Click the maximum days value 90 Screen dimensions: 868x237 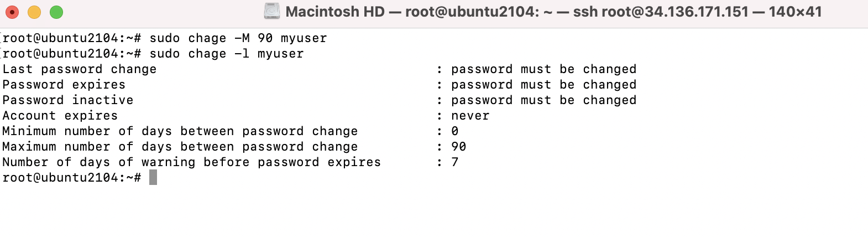[x=459, y=147]
